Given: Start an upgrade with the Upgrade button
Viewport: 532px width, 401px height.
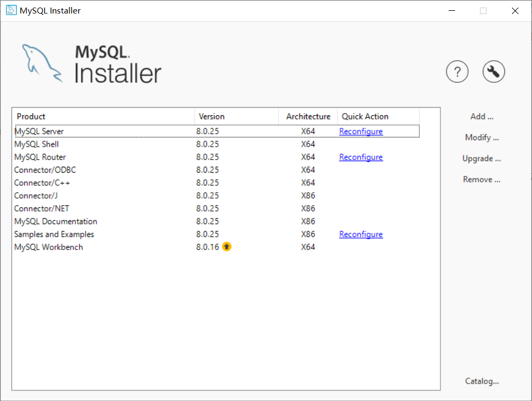Looking at the screenshot, I should [481, 158].
